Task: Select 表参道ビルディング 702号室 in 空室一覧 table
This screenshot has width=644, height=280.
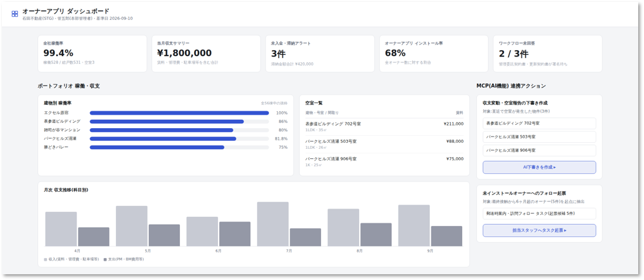Action: pyautogui.click(x=384, y=127)
